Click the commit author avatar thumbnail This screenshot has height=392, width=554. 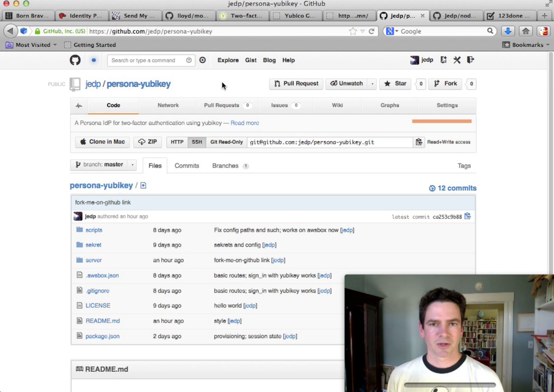point(78,216)
